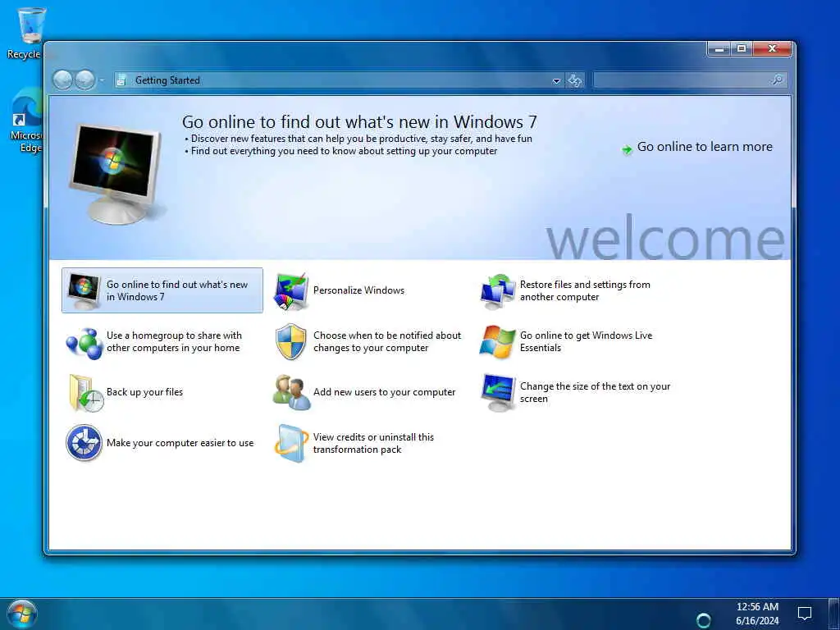
Task: Click the Refresh button next to address bar
Action: [x=575, y=80]
